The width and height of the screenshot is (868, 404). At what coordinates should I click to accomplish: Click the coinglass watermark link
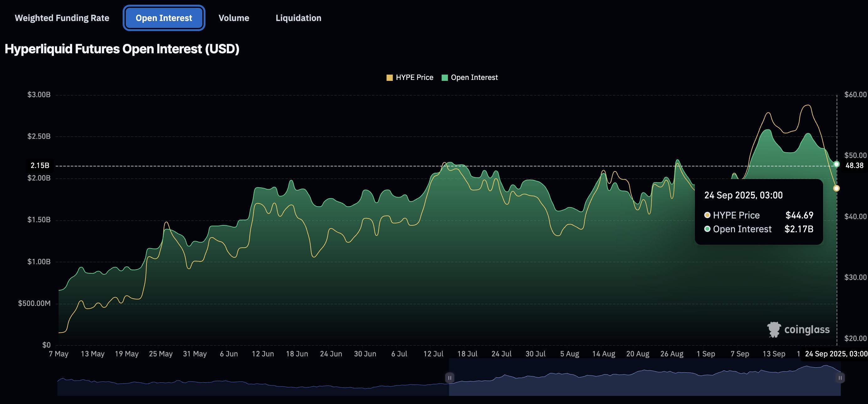[x=797, y=329]
